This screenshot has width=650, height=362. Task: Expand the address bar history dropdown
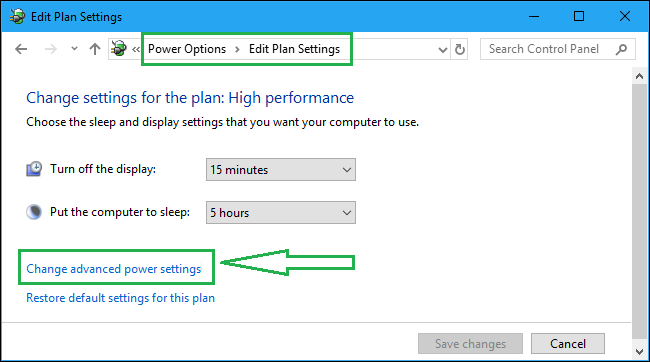[x=443, y=50]
